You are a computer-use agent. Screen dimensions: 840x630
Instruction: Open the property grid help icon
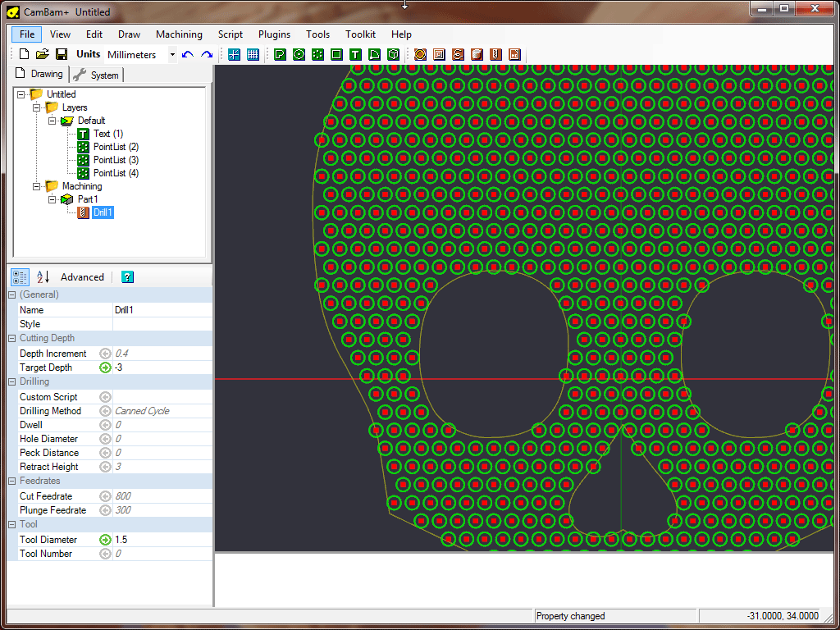click(127, 277)
